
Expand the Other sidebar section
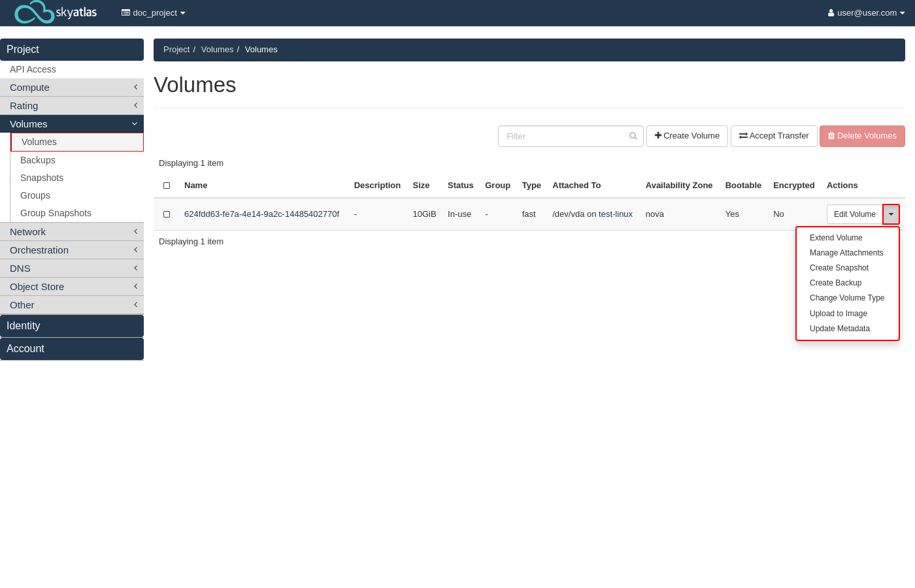72,305
